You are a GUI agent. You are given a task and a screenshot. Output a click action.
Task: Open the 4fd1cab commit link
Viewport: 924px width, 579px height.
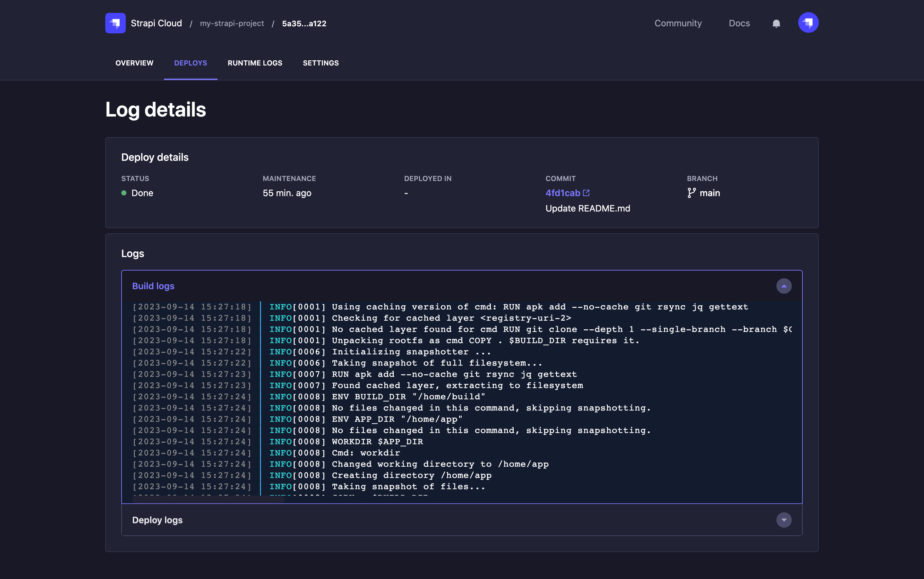point(563,193)
